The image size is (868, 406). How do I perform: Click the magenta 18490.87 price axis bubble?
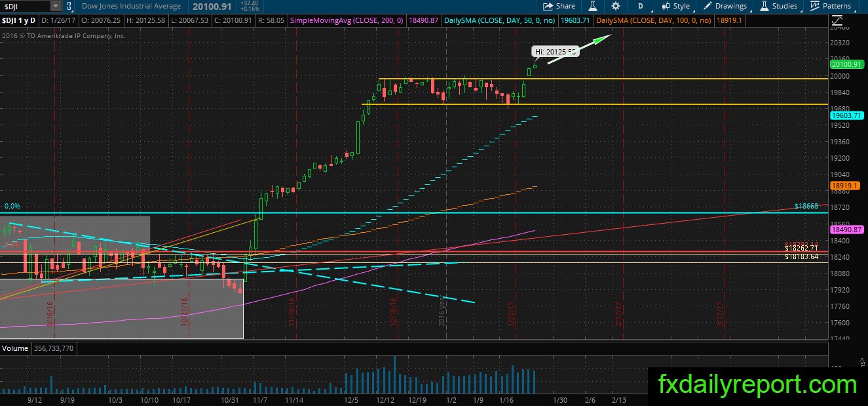coord(848,230)
